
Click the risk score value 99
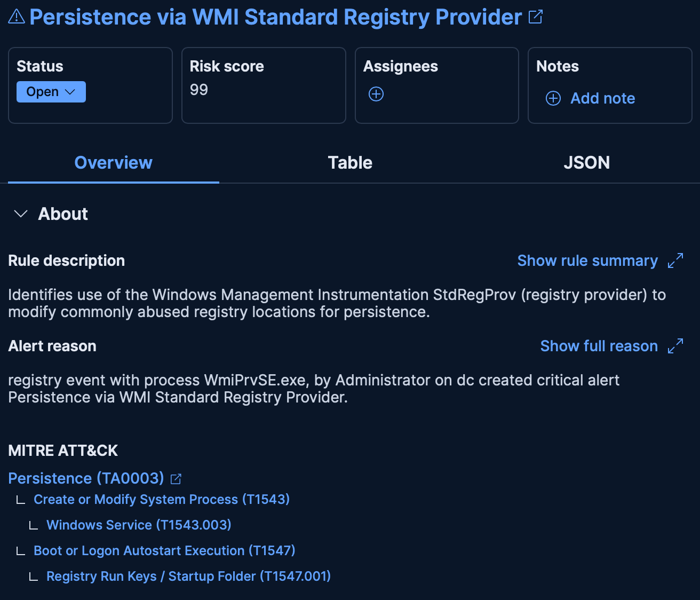pos(199,90)
